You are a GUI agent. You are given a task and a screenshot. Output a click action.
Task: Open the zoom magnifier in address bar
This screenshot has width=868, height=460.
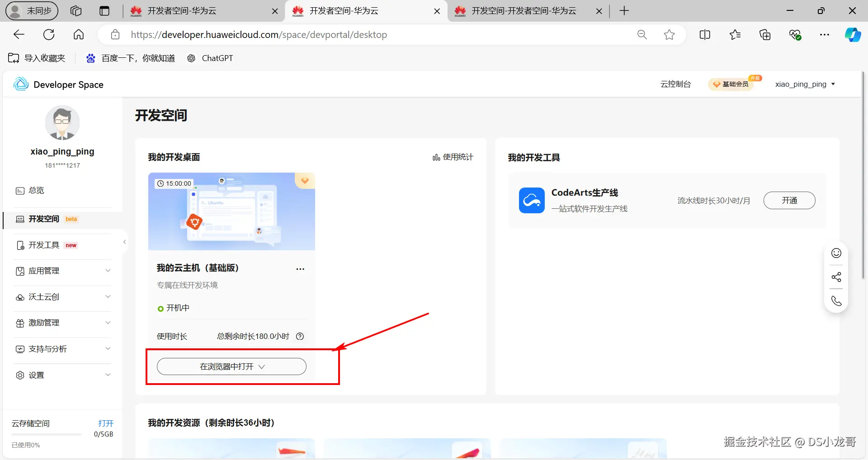pos(642,35)
